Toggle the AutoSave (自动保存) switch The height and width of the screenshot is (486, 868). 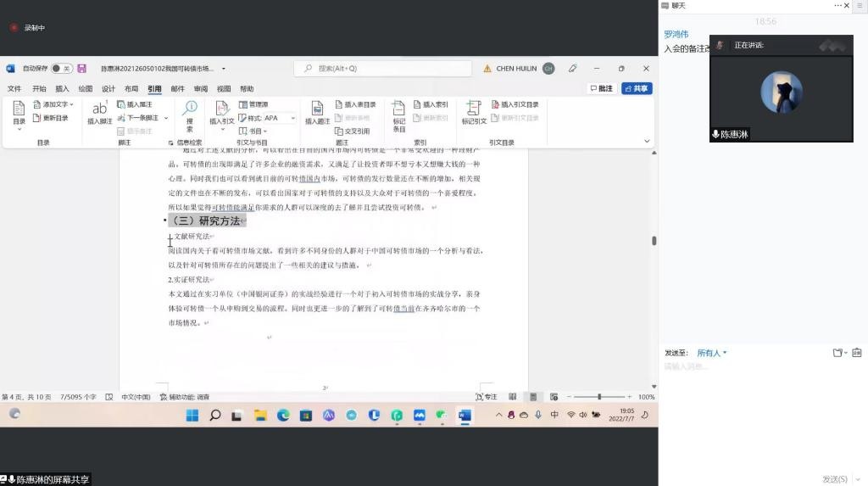pyautogui.click(x=61, y=69)
